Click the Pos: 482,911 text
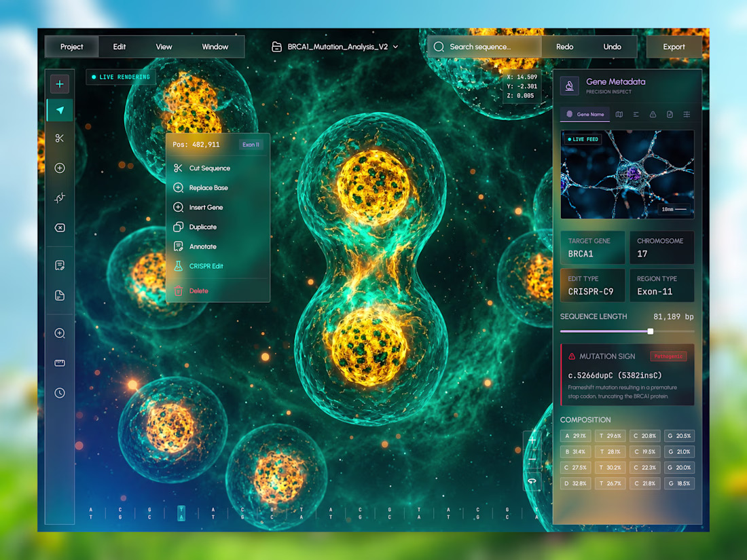This screenshot has height=560, width=747. click(196, 145)
